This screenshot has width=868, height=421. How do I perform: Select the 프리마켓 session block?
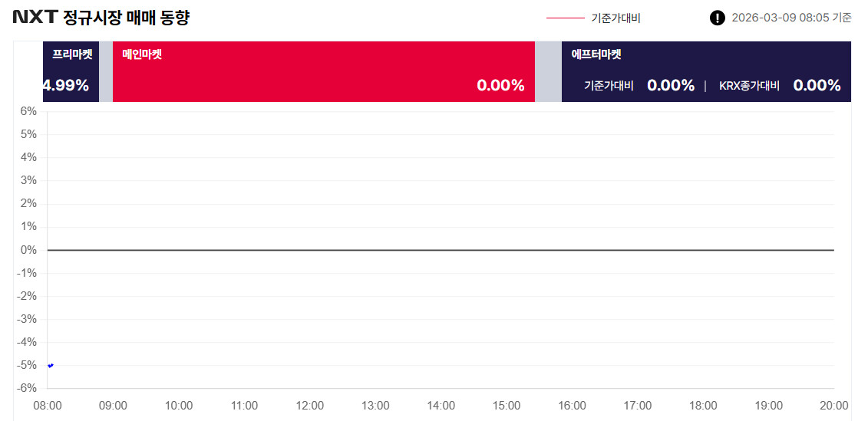[71, 71]
